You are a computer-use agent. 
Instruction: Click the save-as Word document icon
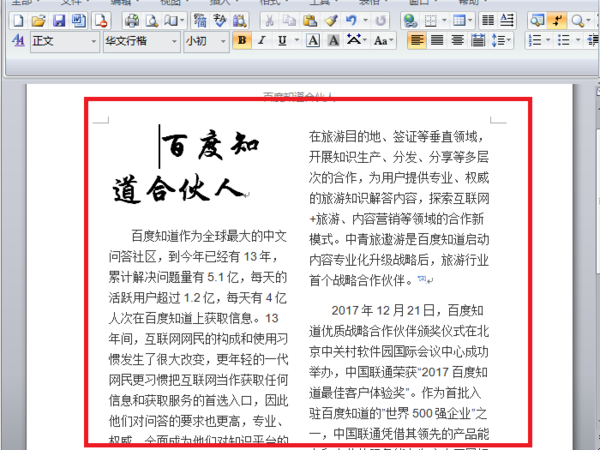(x=79, y=20)
